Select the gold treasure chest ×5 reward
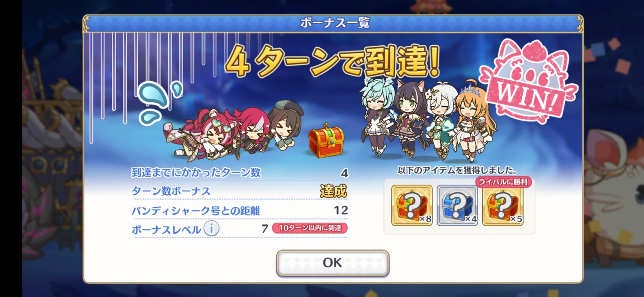The width and height of the screenshot is (644, 297). coord(503,205)
